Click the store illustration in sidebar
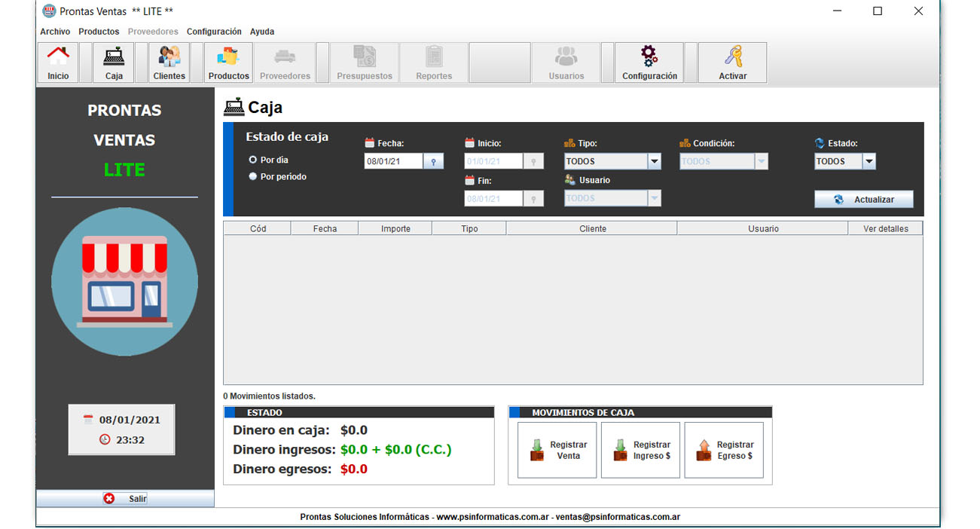The image size is (980, 529). 124,282
